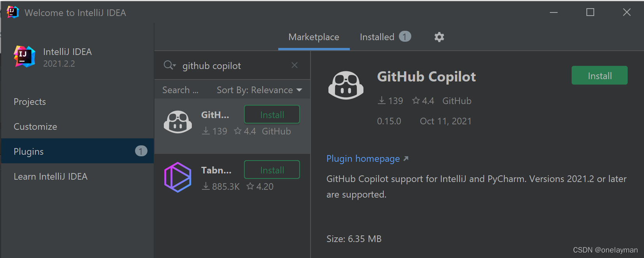Open the plugins settings gear icon

[439, 37]
